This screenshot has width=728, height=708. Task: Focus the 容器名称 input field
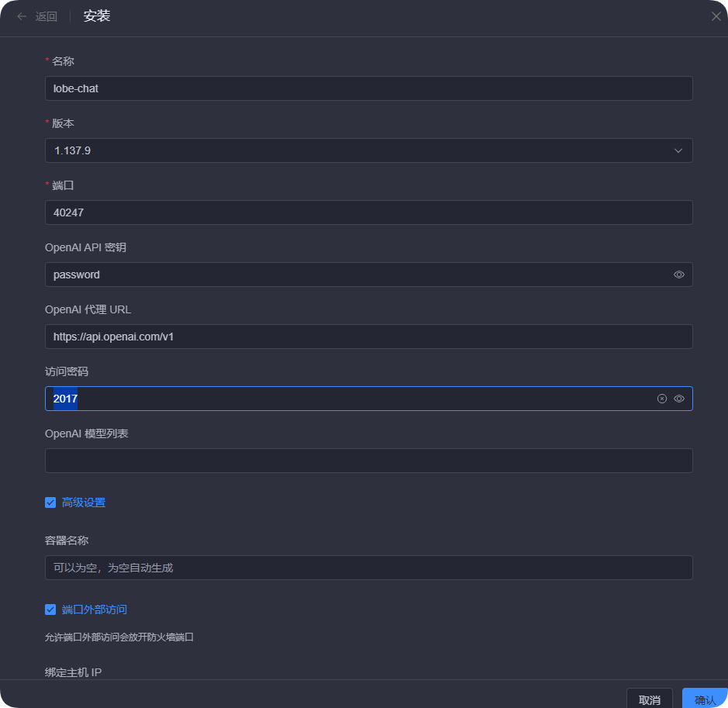coord(368,568)
